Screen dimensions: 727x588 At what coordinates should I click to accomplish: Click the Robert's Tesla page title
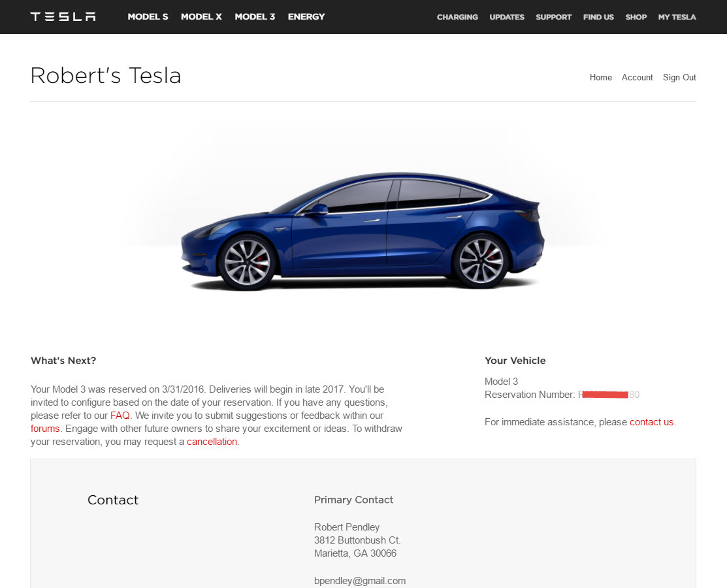(x=106, y=76)
